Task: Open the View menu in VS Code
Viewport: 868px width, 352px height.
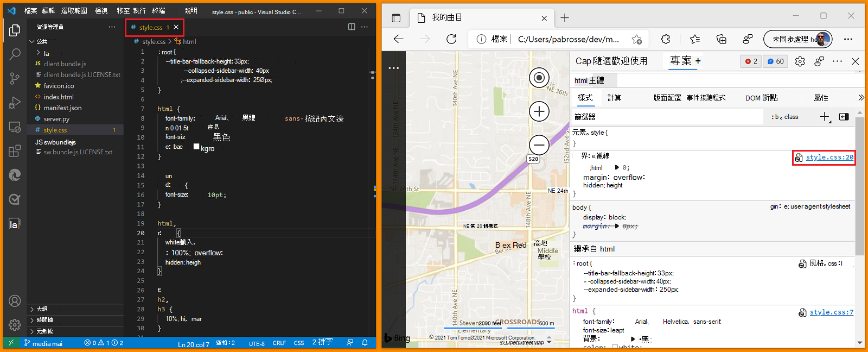Action: pos(101,11)
